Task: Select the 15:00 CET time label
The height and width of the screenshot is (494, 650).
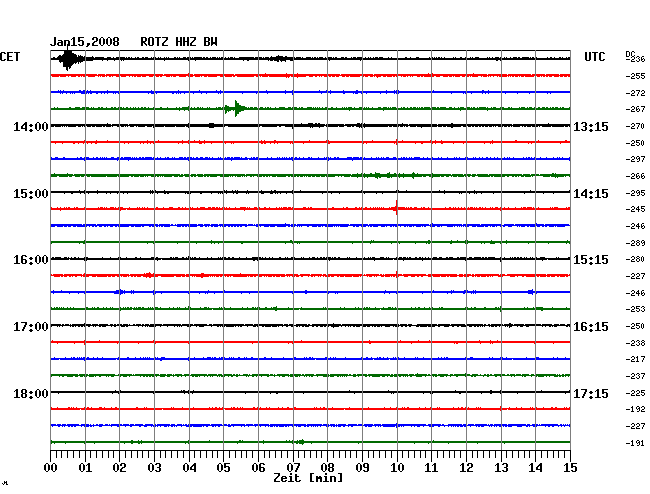Action: point(31,194)
